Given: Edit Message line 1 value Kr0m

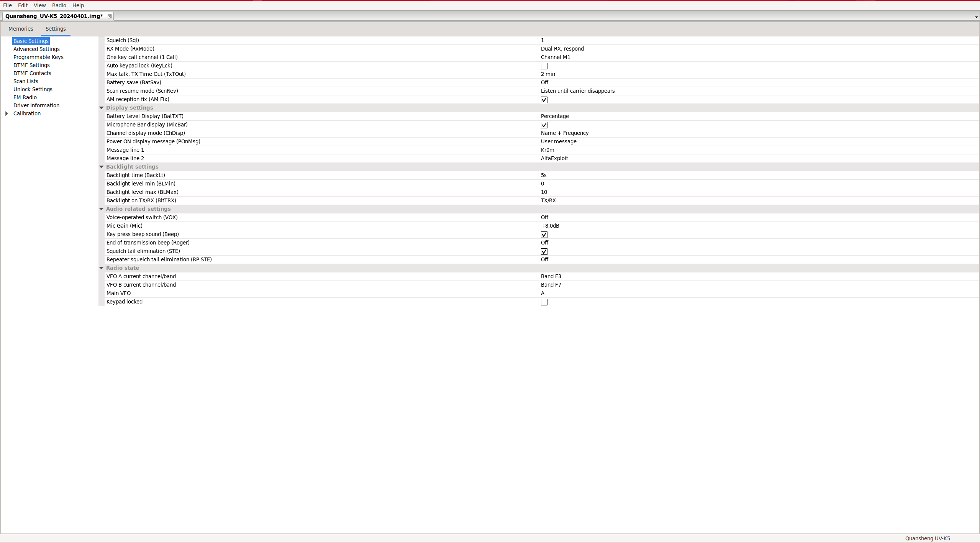Looking at the screenshot, I should point(547,150).
